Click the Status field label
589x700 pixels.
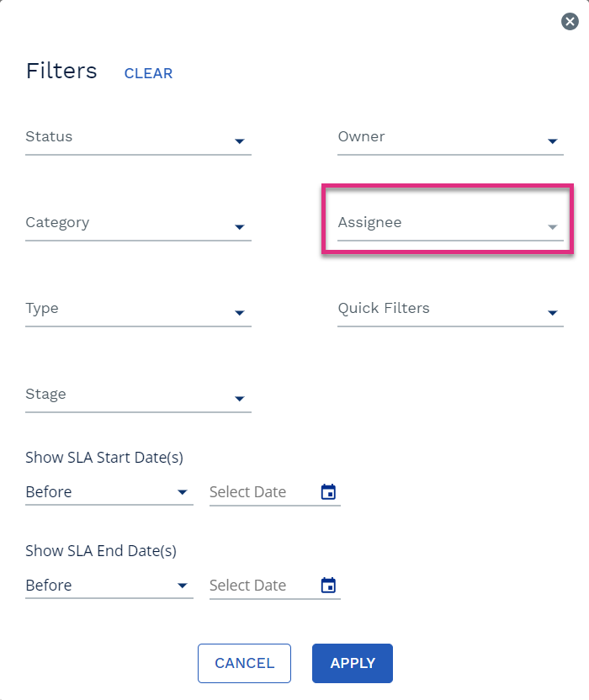(49, 136)
